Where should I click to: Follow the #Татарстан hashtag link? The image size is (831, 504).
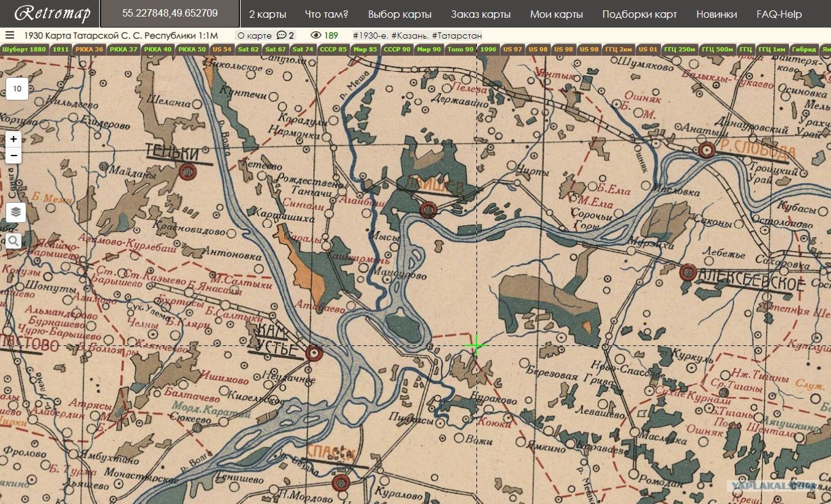coord(457,36)
